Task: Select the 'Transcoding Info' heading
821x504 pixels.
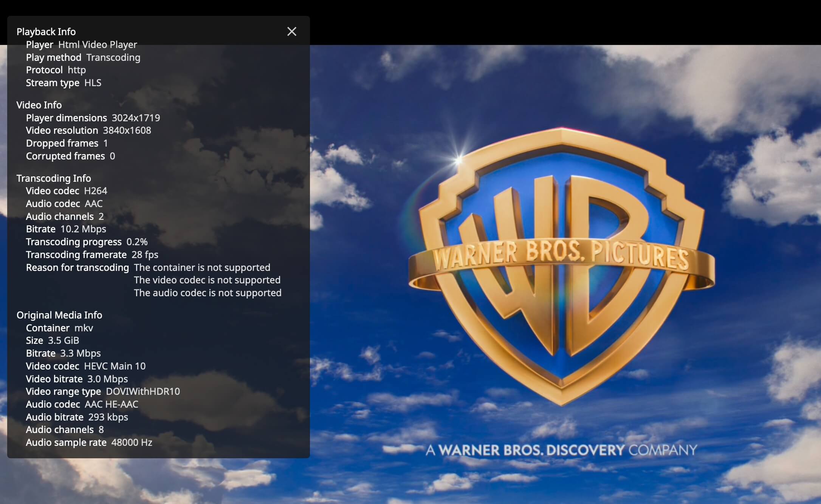Action: [x=54, y=178]
